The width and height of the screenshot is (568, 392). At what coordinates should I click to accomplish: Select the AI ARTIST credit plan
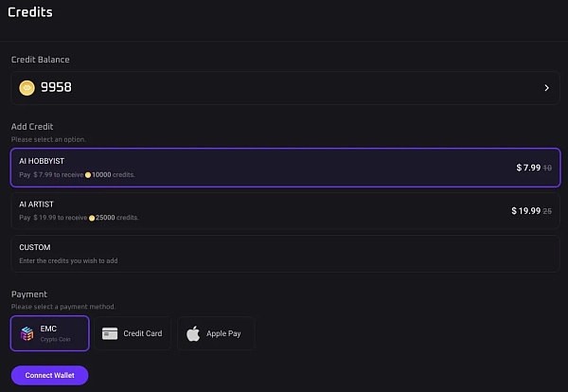(284, 209)
